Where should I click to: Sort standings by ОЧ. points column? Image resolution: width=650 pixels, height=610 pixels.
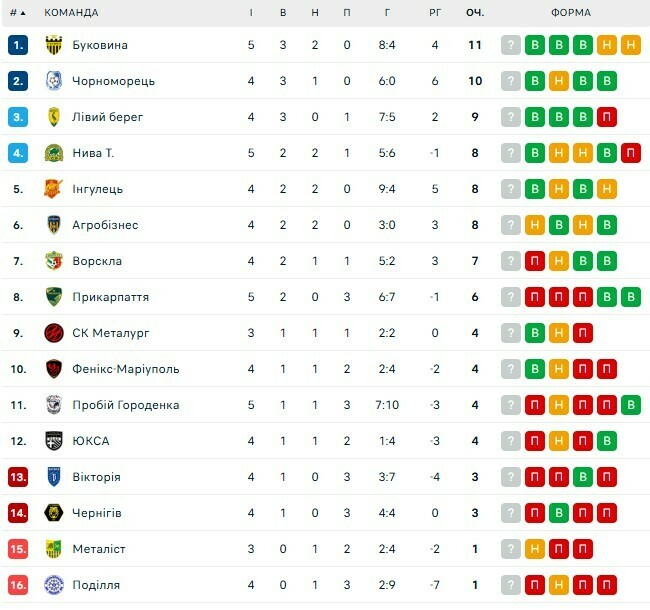pyautogui.click(x=475, y=13)
